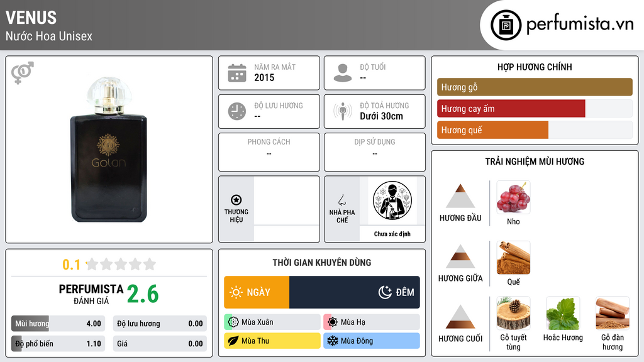
Task: Click the Nho grape note image
Action: coord(513,197)
